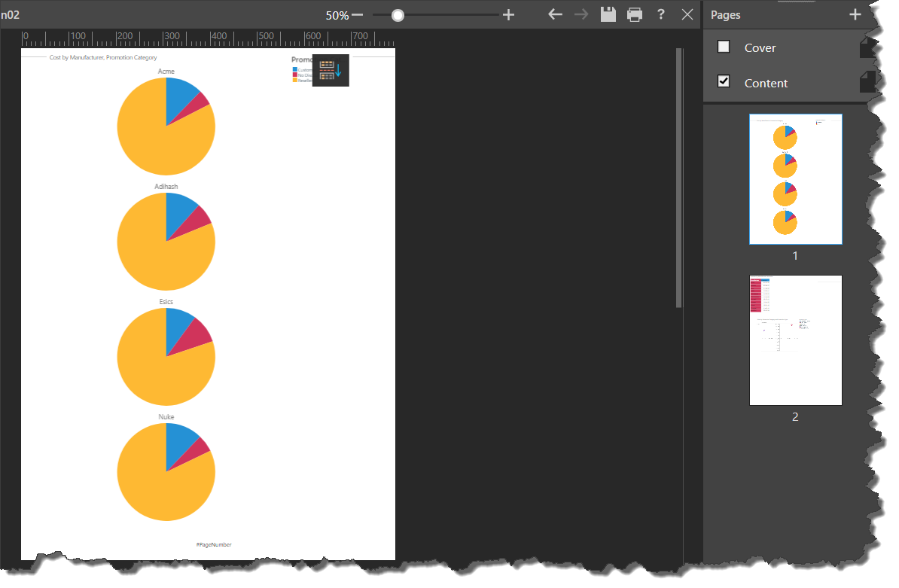Click the back arrow (undo) icon

pos(555,14)
